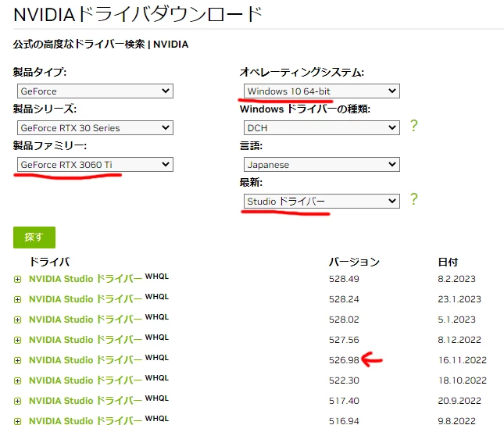Viewport: 504px width, 425px height.
Task: Open NVIDIA Studio ドライバー link dated 5.1.2023
Action: (85, 320)
